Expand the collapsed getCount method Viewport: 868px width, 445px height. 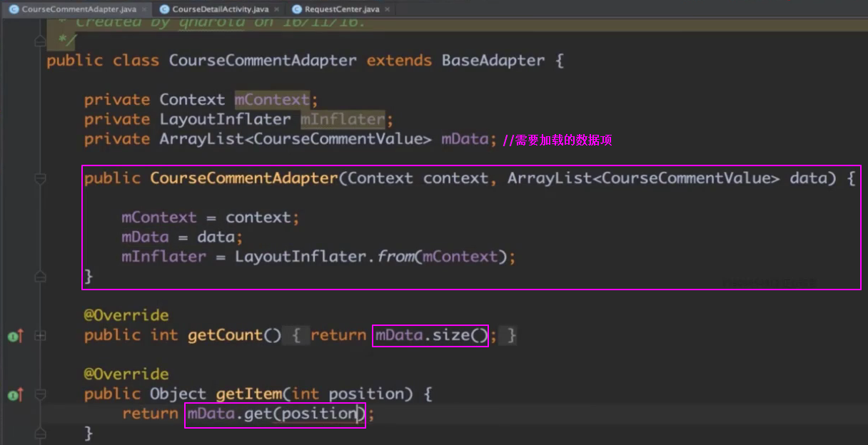(x=40, y=336)
